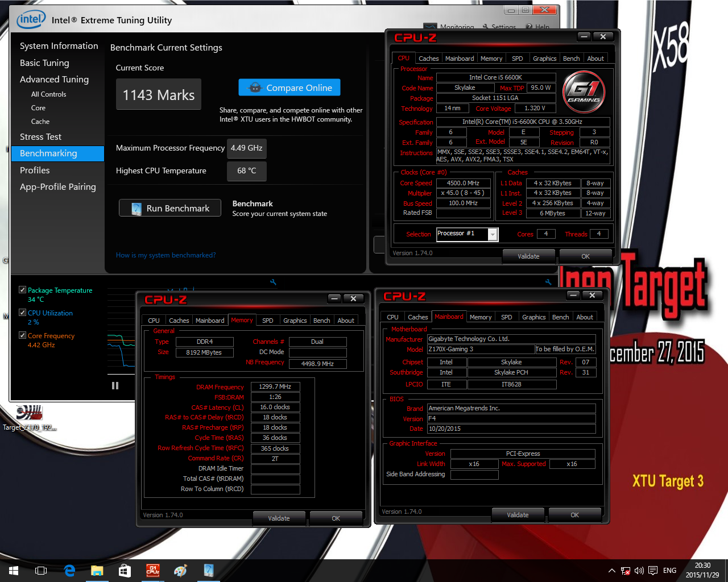Click Validate in the CPU-Z Mainboard window

click(518, 515)
